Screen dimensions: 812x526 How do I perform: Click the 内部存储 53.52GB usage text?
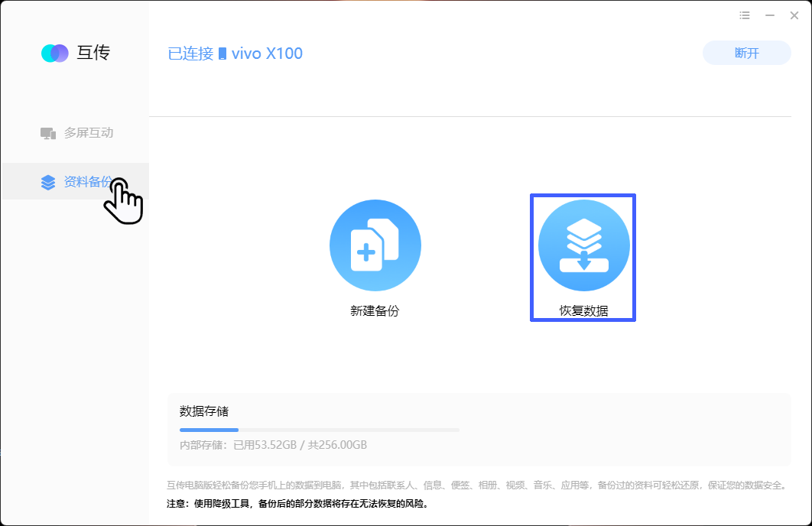(x=273, y=445)
